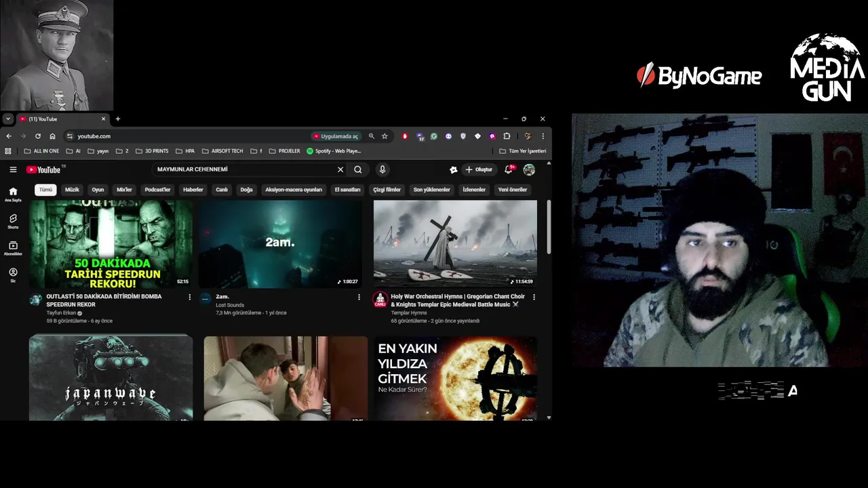Reload the YouTube page
The image size is (868, 488).
point(37,136)
